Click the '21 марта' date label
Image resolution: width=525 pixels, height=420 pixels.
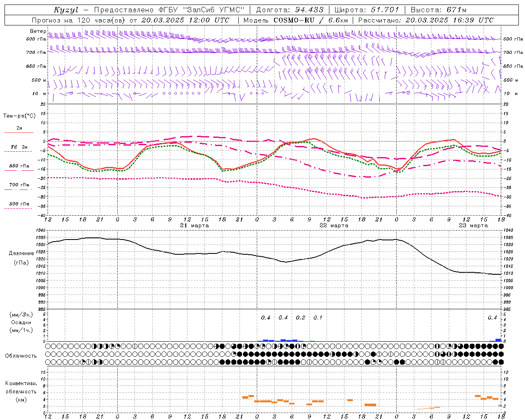[194, 226]
